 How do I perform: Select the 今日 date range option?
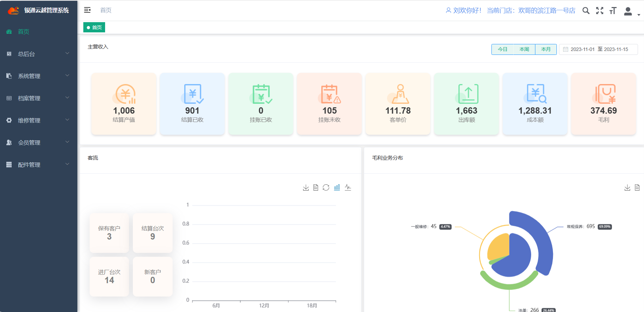[503, 49]
